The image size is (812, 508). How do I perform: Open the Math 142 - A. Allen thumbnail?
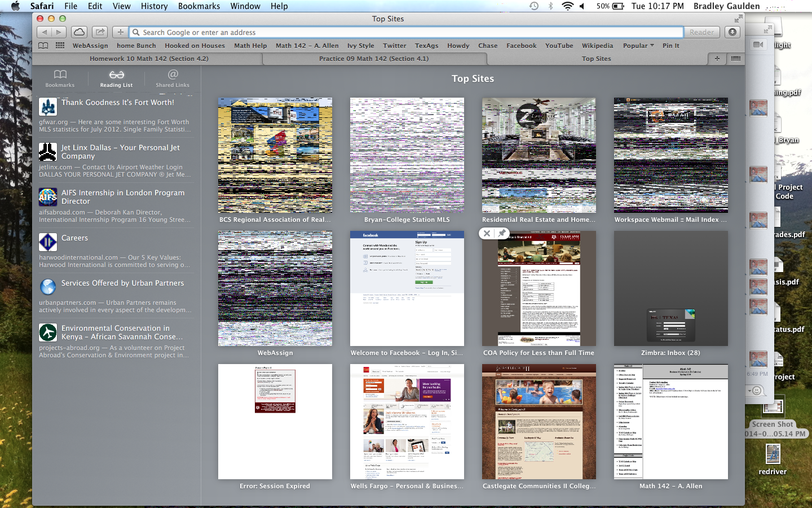point(671,422)
